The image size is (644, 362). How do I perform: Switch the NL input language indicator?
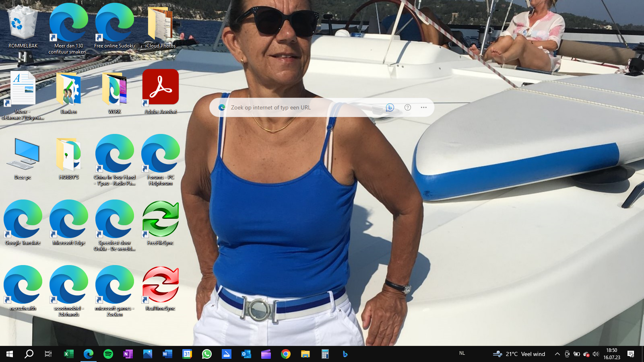462,354
